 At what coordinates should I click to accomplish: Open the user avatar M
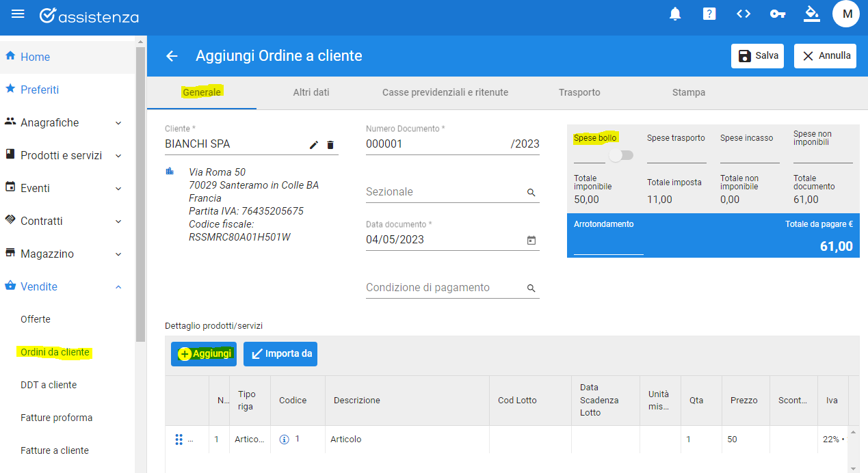point(846,14)
